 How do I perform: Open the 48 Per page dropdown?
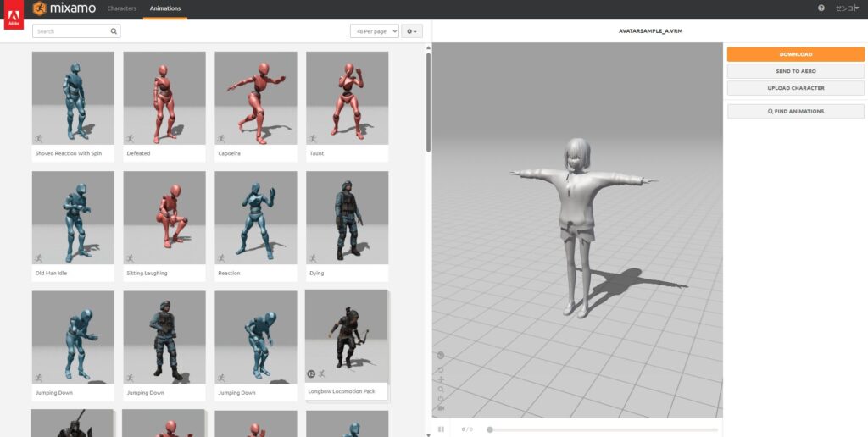coord(374,31)
